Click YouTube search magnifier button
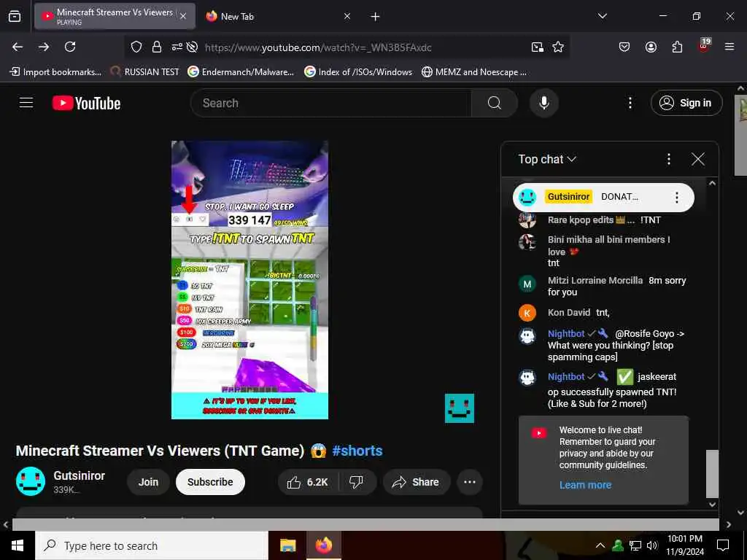 pos(495,103)
